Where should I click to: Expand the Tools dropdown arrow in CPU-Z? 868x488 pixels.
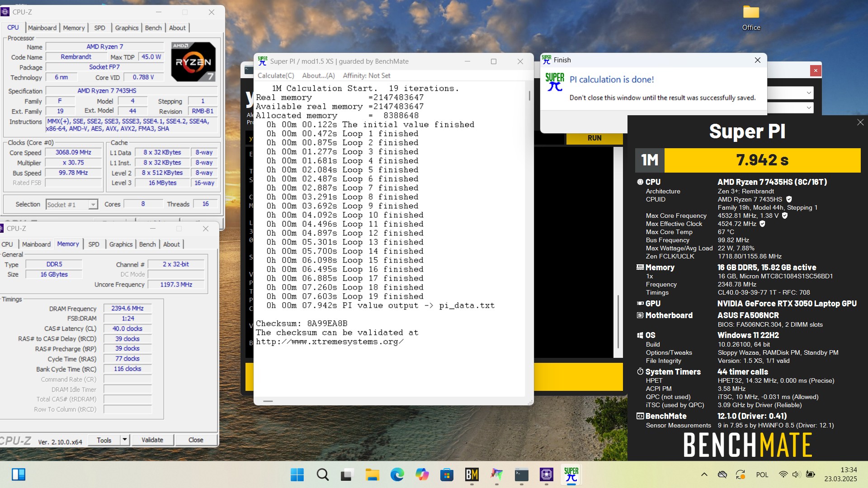pos(125,440)
